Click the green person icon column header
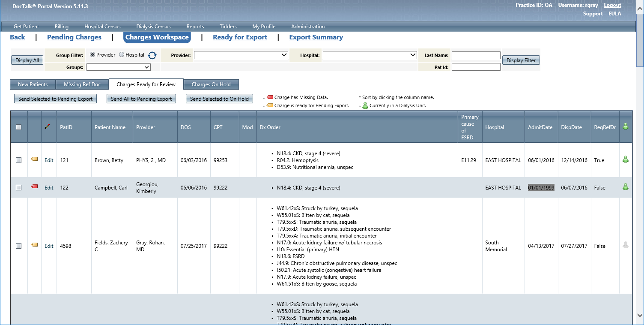Screen dimensions: 644x325 pyautogui.click(x=625, y=126)
